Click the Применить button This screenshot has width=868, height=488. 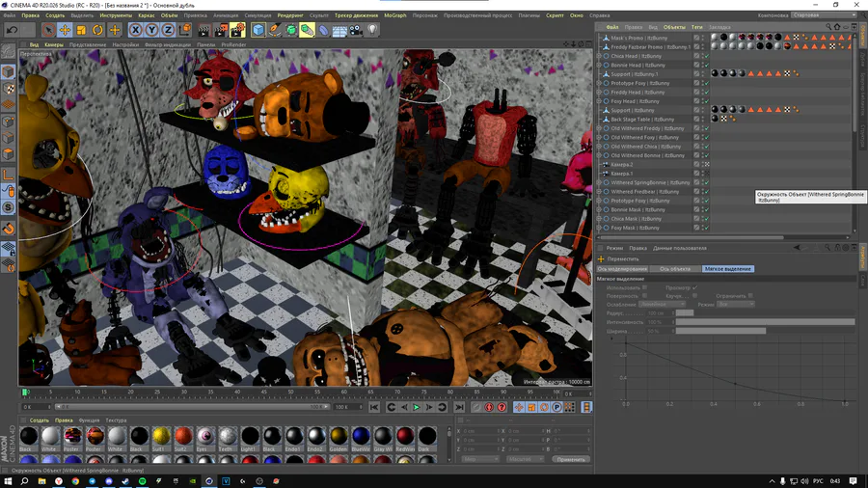(x=571, y=459)
